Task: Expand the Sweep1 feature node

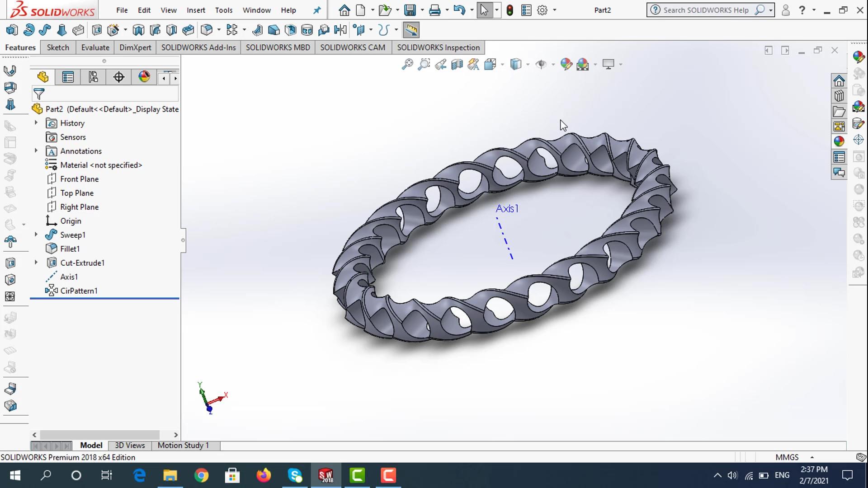Action: (x=36, y=235)
